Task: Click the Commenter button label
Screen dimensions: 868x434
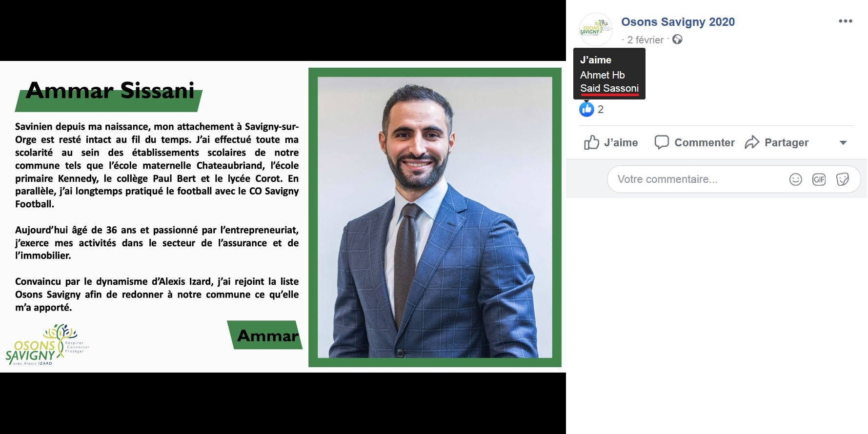Action: [x=705, y=142]
